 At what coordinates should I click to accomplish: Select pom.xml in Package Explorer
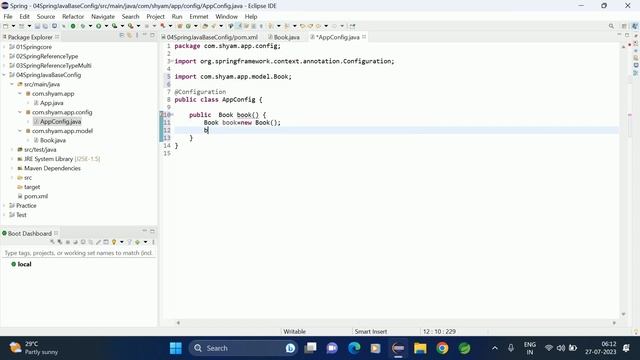tap(36, 196)
